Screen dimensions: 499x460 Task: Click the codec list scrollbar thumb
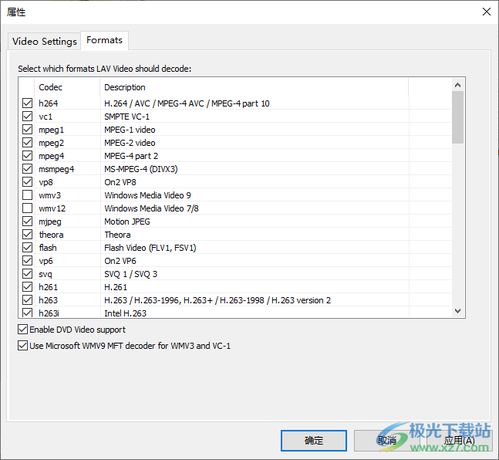click(458, 117)
